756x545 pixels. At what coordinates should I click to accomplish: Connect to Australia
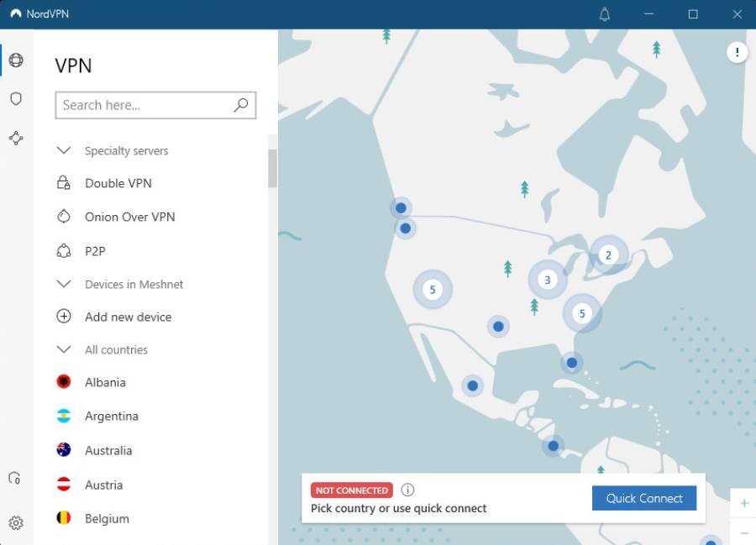point(108,450)
